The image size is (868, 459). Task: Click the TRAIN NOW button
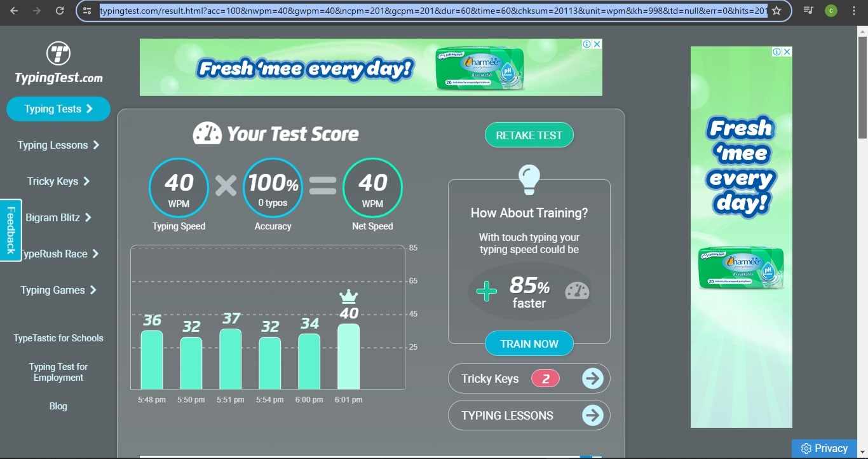529,344
